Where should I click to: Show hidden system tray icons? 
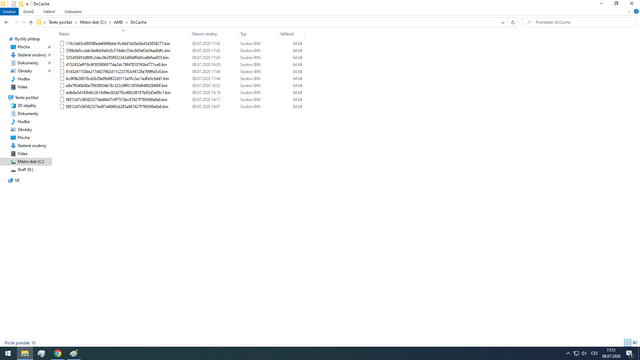point(568,353)
